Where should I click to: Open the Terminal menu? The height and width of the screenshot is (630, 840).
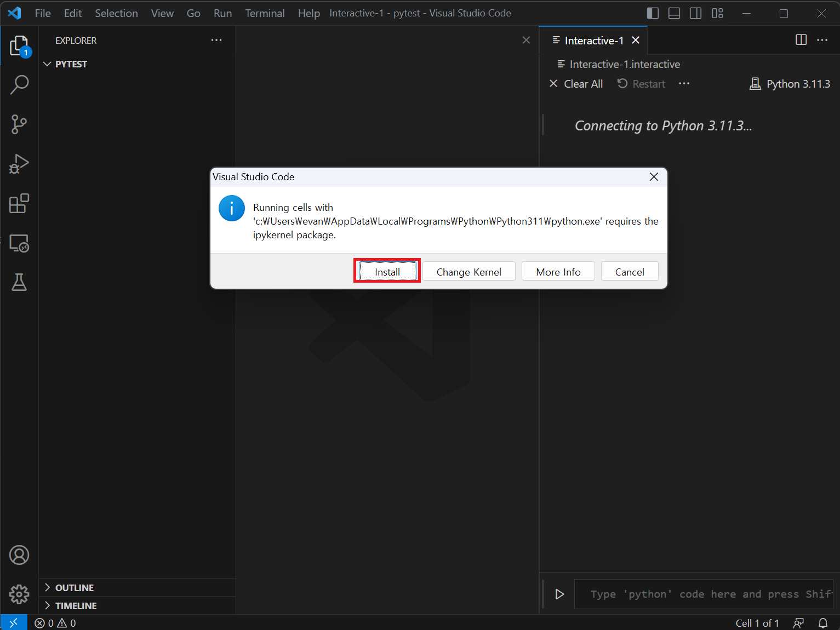pos(265,13)
